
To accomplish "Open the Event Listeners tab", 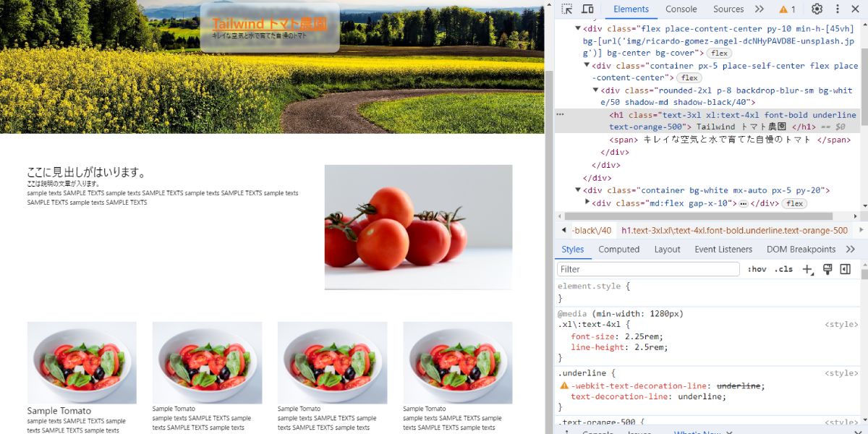I will coord(723,250).
